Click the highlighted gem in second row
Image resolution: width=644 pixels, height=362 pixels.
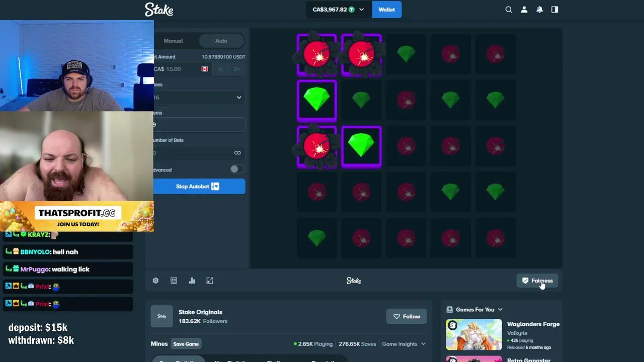point(317,101)
